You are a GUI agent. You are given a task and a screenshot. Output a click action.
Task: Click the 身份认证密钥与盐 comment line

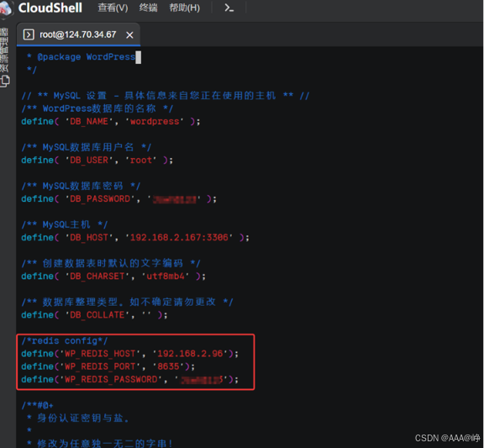[78, 419]
